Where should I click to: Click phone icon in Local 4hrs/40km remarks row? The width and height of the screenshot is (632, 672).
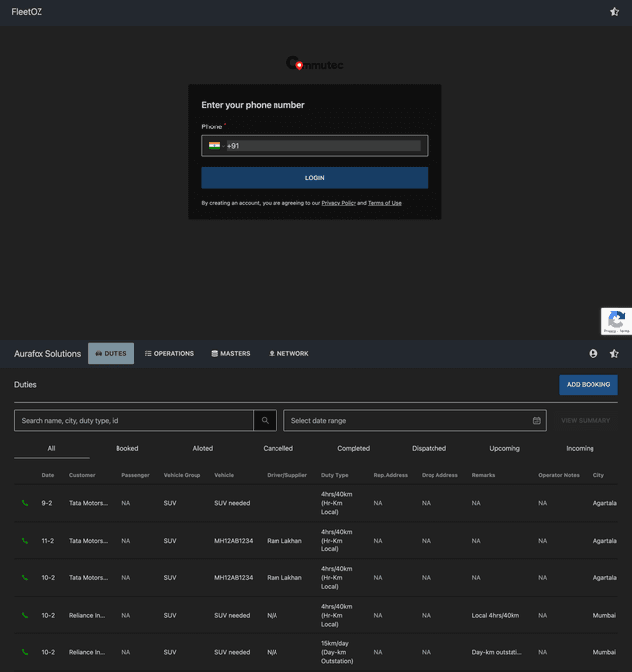(25, 615)
